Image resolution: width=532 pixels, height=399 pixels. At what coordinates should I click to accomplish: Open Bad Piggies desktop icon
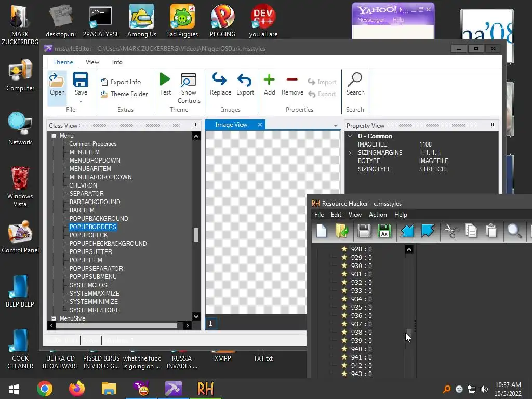182,21
